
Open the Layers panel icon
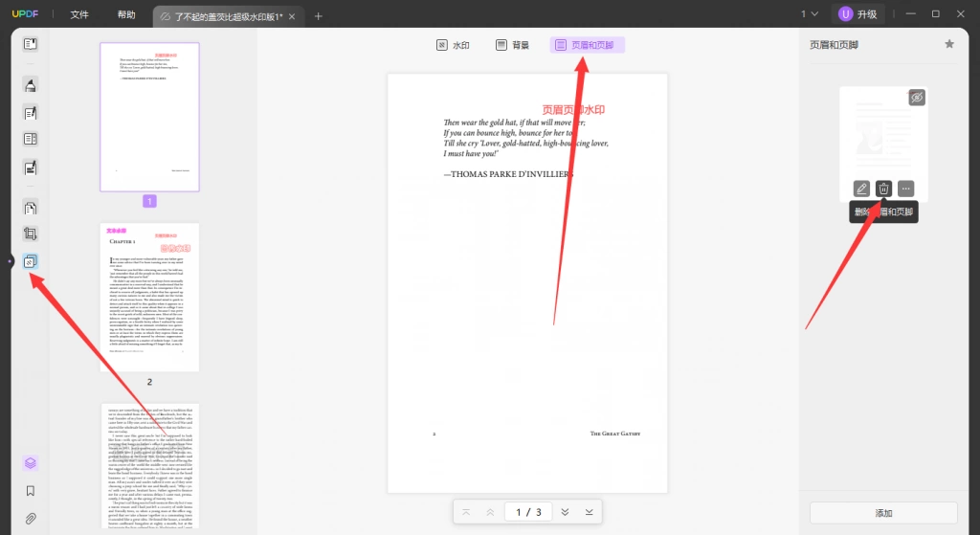click(x=30, y=463)
